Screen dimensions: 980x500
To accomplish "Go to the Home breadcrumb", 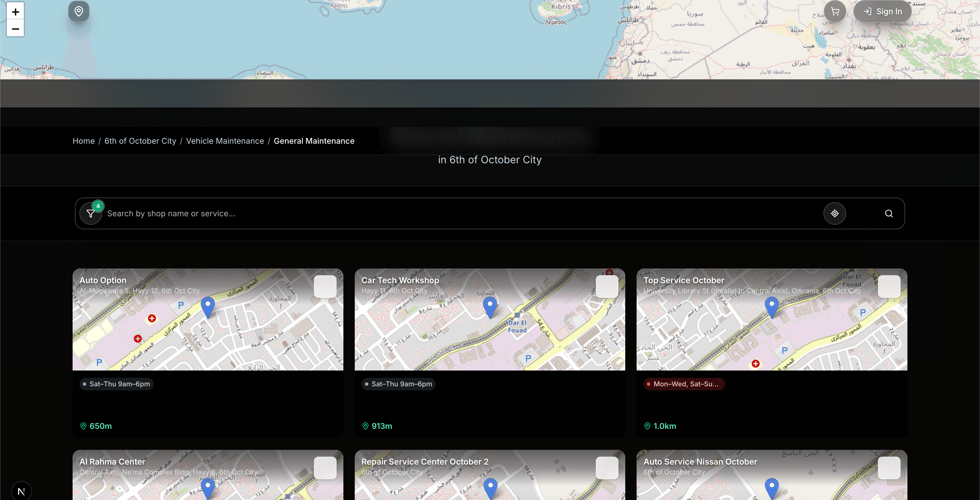I will 84,141.
